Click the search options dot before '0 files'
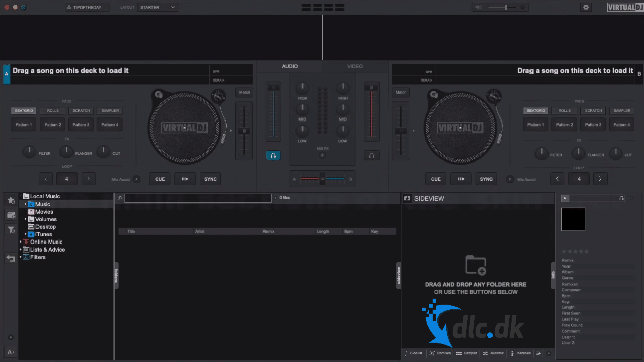The height and width of the screenshot is (362, 644). pos(275,198)
